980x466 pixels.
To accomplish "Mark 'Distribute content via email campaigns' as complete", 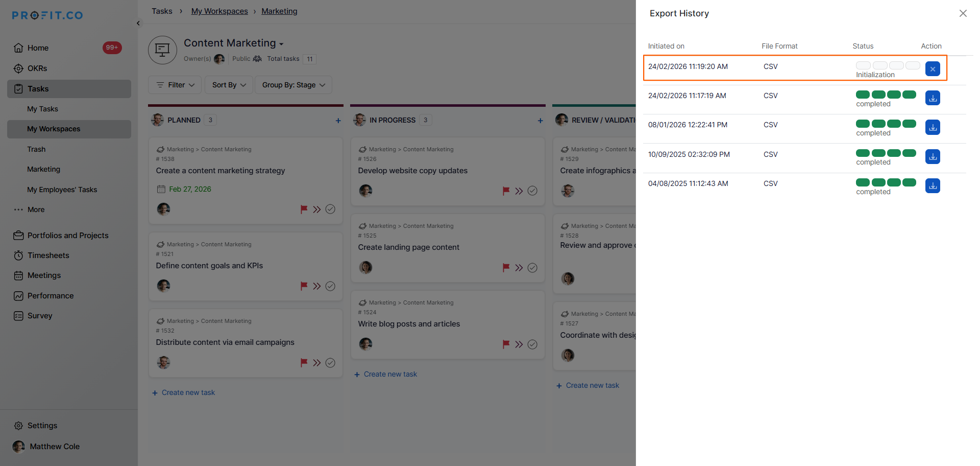I will 330,363.
